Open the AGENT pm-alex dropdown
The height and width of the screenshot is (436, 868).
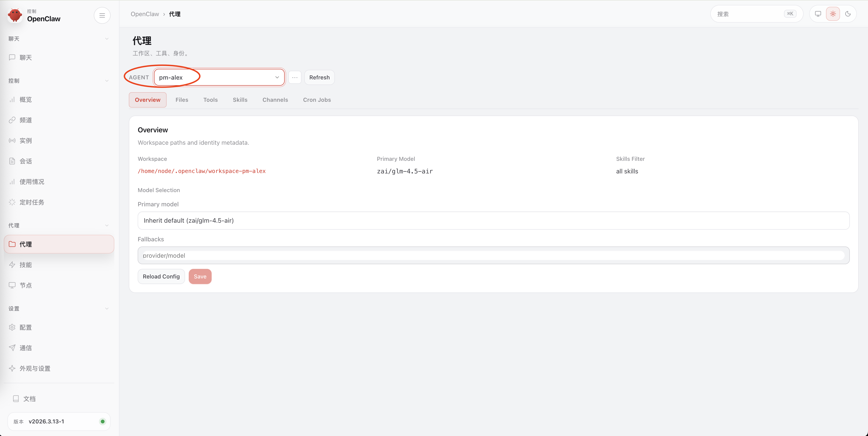[219, 77]
